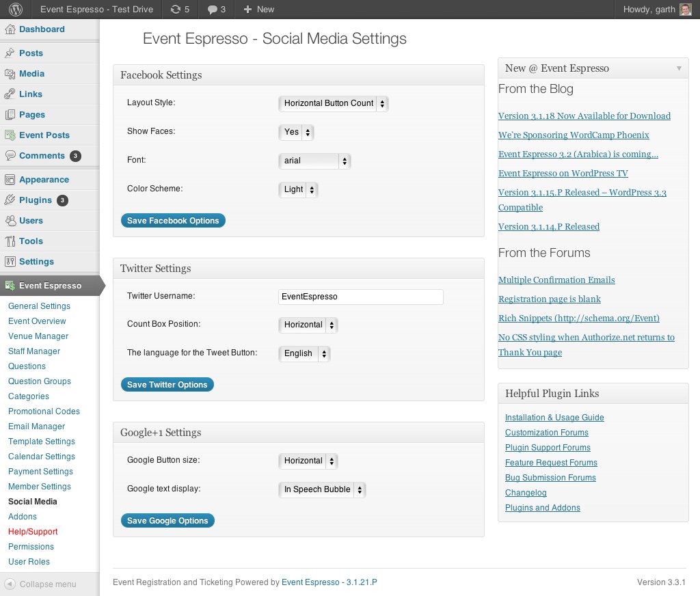Click the Users icon in sidebar
The height and width of the screenshot is (596, 700).
10,221
